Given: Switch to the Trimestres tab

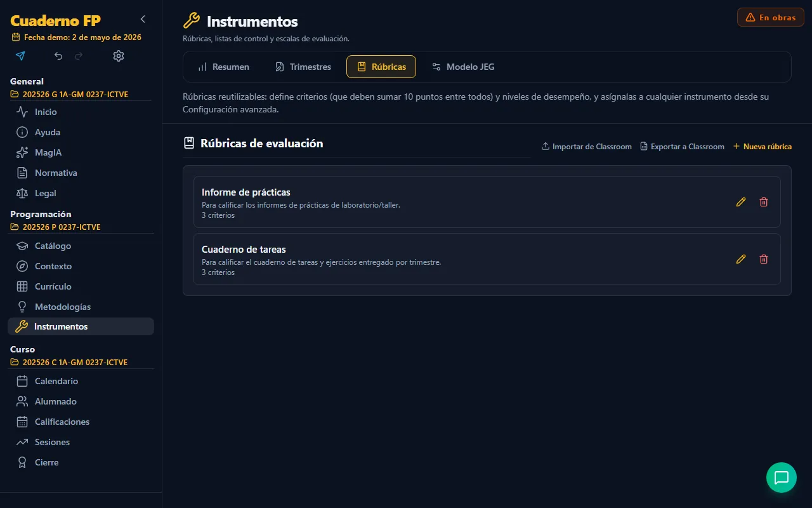Looking at the screenshot, I should click(303, 67).
